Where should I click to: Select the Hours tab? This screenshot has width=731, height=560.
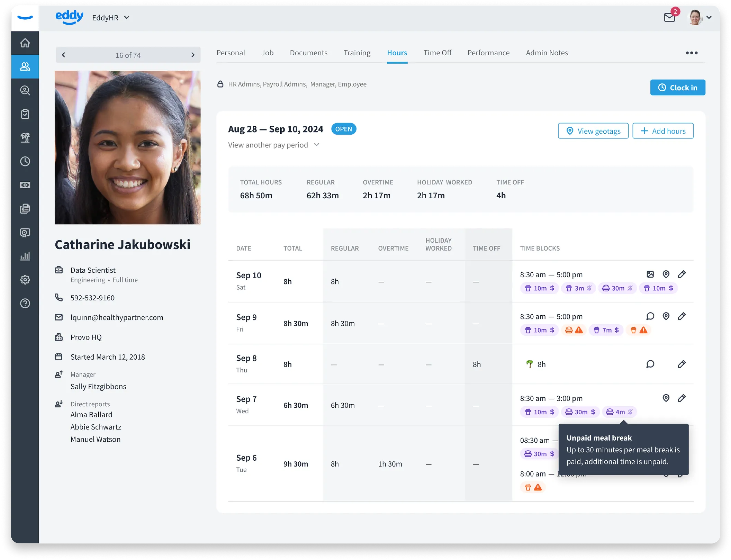[397, 53]
